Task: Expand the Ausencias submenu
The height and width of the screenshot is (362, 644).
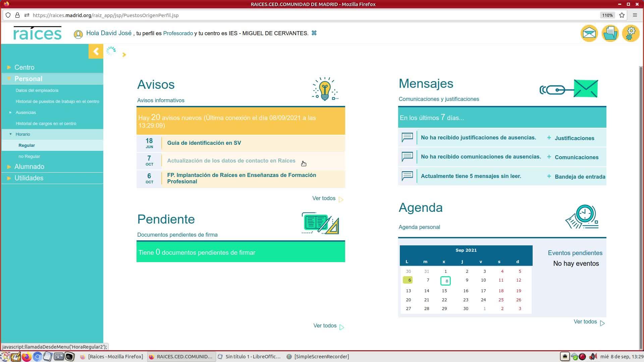Action: [25, 112]
